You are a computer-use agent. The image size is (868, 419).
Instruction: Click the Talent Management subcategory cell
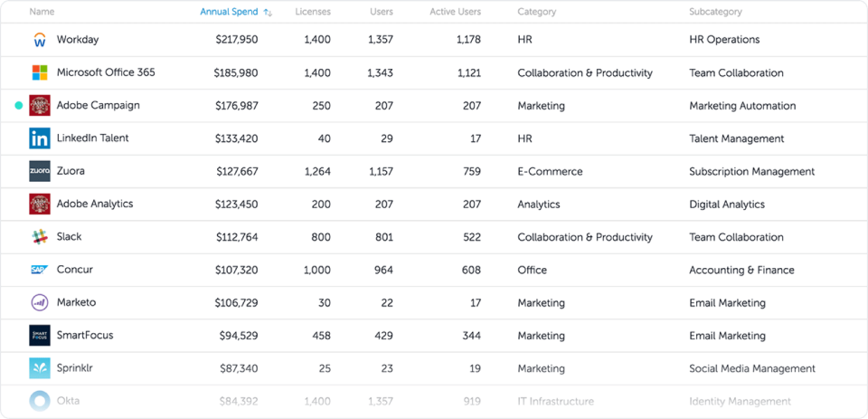(x=737, y=138)
